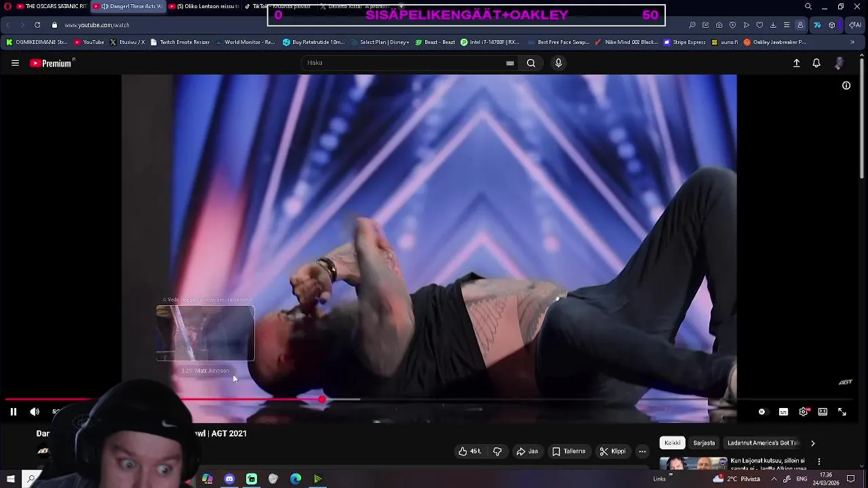The width and height of the screenshot is (868, 488).
Task: Open the YouTube hamburger guide menu
Action: 15,63
